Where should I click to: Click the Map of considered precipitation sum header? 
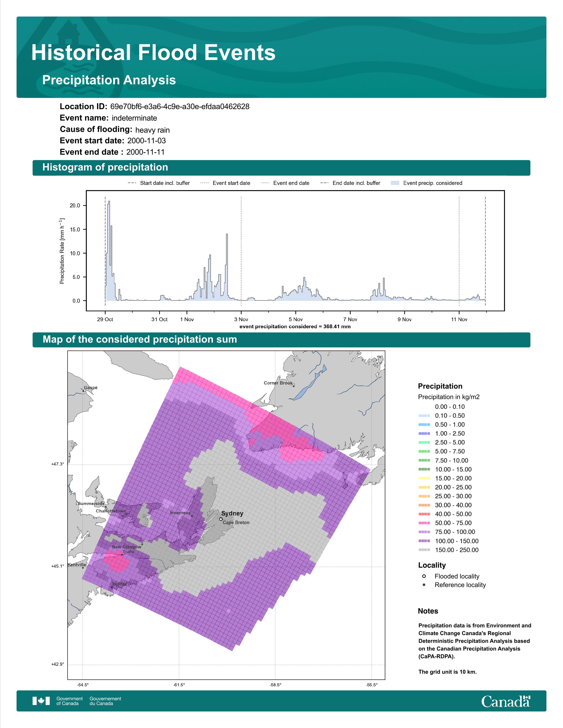tap(140, 339)
